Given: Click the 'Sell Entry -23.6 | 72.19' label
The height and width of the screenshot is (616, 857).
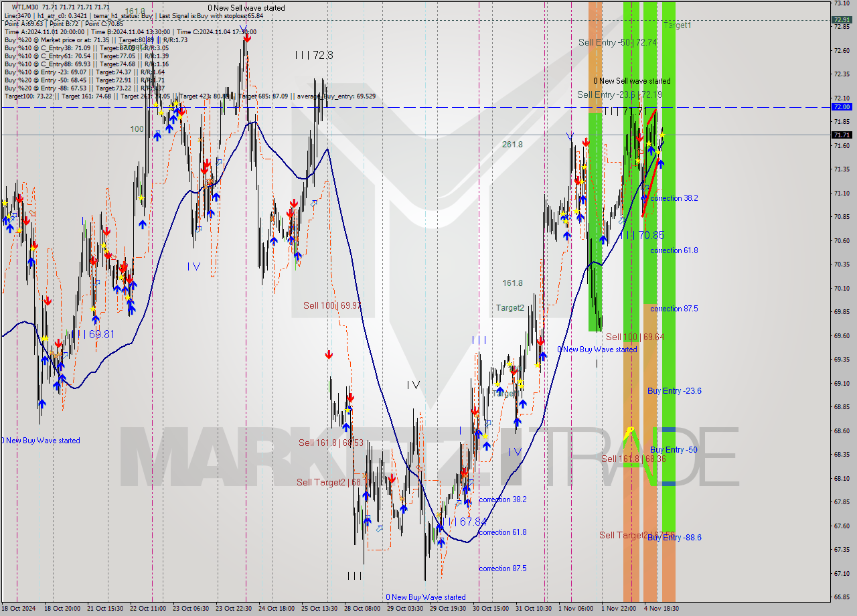Looking at the screenshot, I should [619, 94].
